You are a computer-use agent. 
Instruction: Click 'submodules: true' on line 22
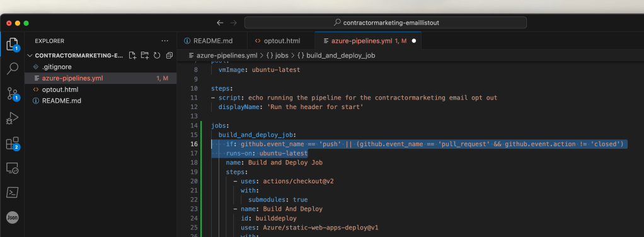coord(278,200)
